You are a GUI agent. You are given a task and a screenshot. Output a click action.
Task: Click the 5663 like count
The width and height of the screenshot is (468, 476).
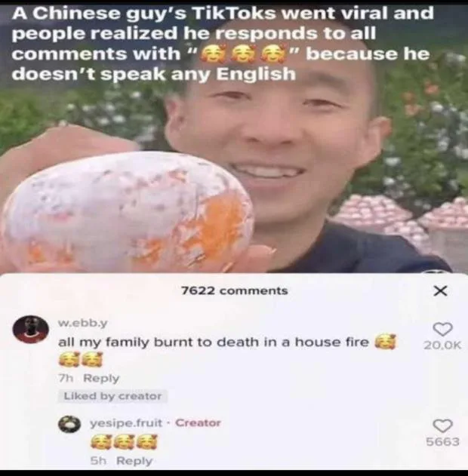442,442
